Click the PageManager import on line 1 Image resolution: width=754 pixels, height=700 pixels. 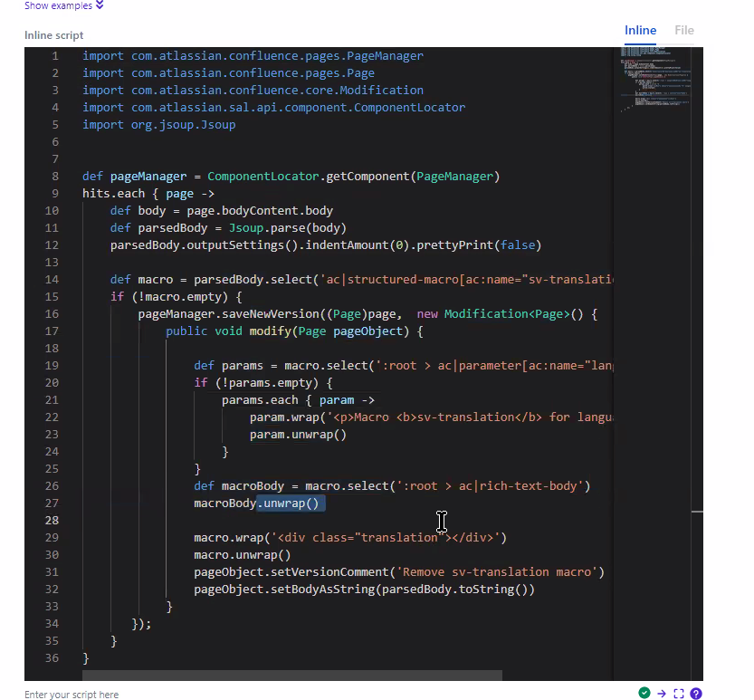click(x=380, y=55)
